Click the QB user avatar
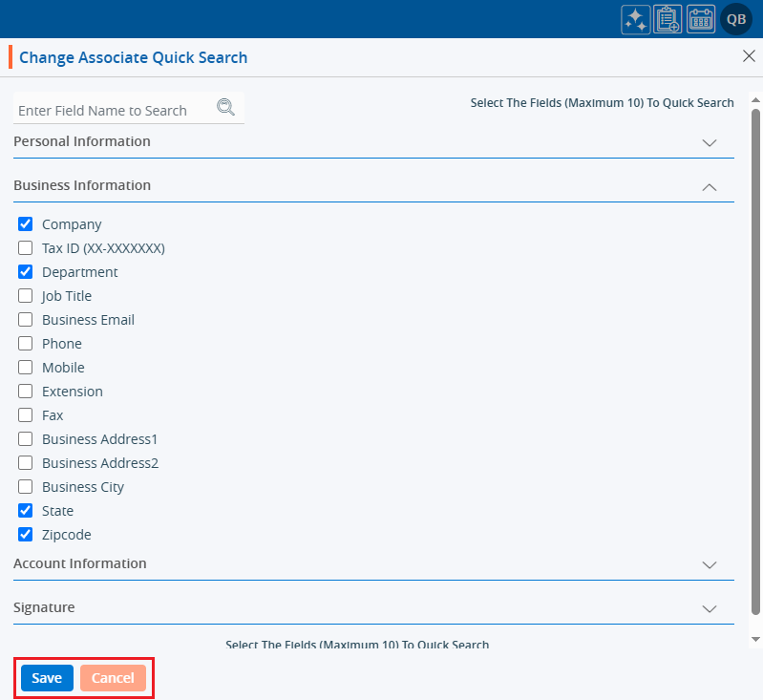The width and height of the screenshot is (763, 700). tap(736, 19)
